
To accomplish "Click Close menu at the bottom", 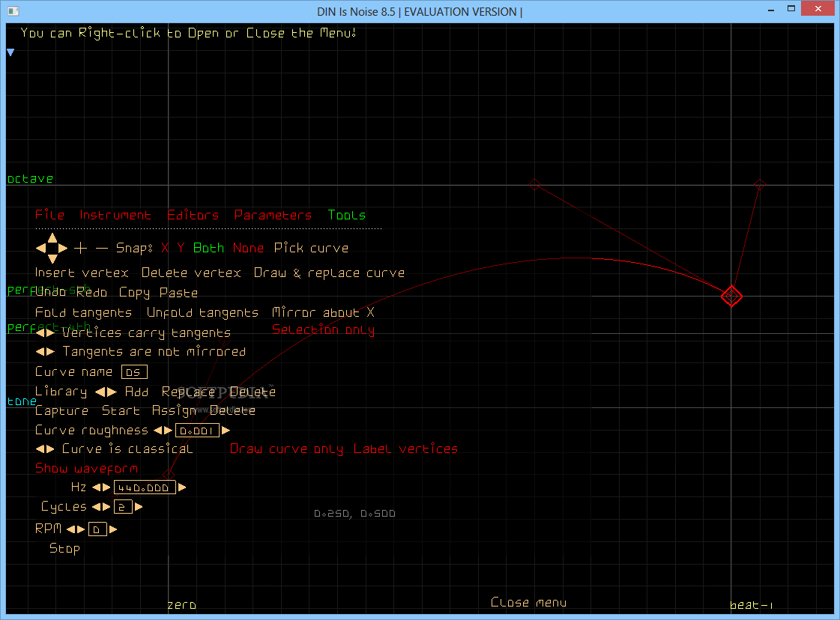I will 528,602.
